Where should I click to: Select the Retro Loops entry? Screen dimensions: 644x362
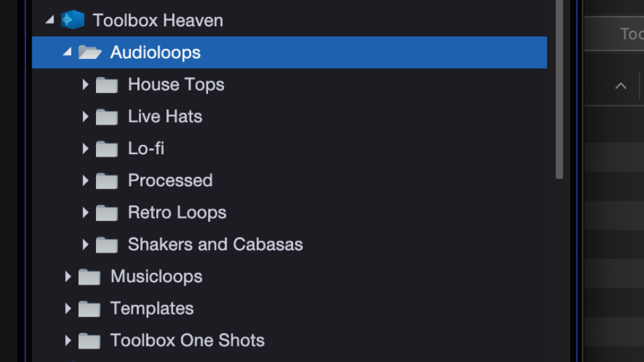click(x=177, y=213)
